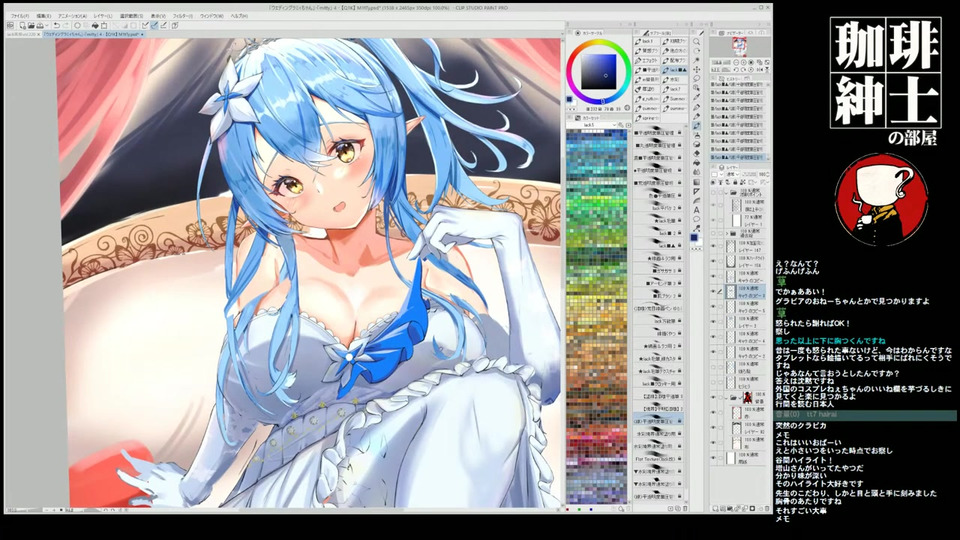Select the Zoom magnifier tool in toolbox
The height and width of the screenshot is (540, 960).
697,42
